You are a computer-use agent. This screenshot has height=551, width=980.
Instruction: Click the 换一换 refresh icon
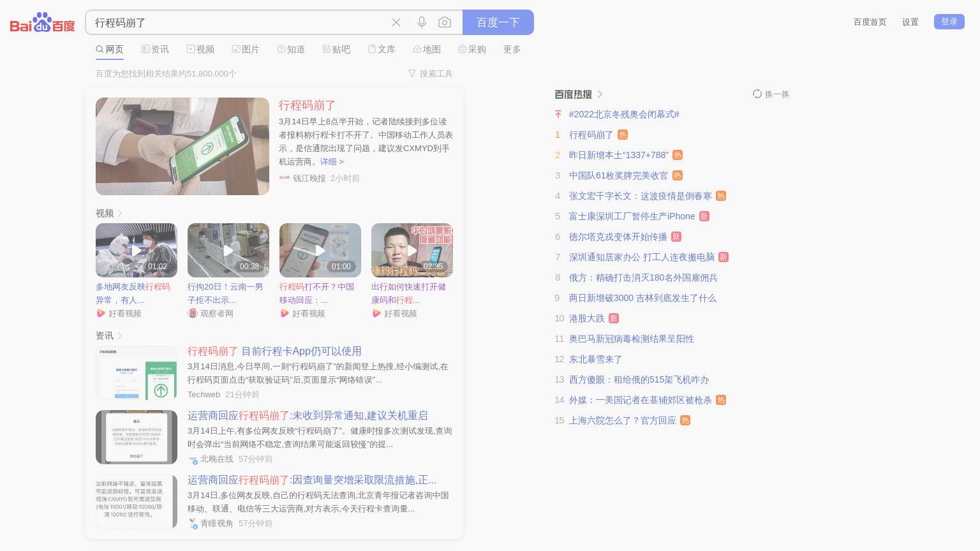click(x=757, y=94)
